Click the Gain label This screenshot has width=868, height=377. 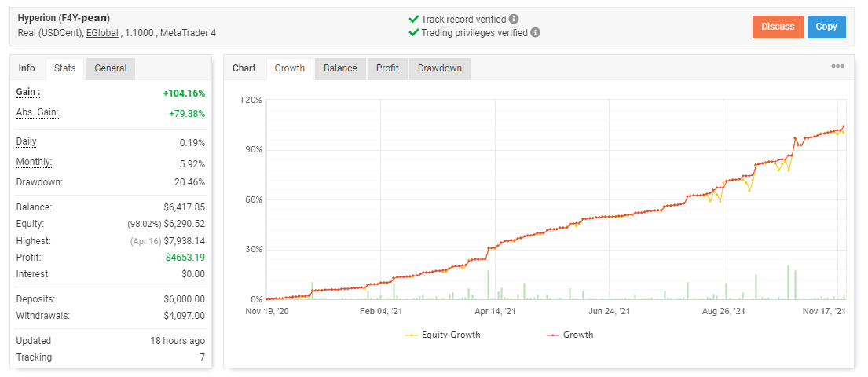28,93
